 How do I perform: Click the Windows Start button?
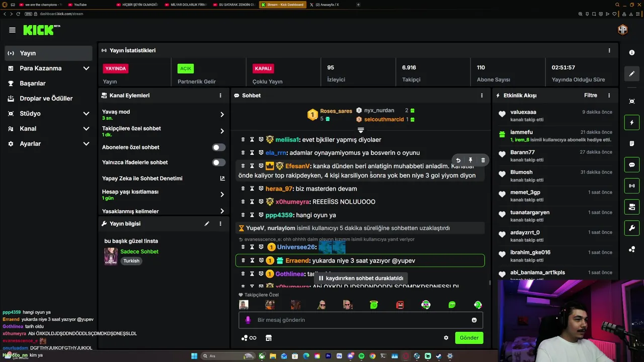[194, 356]
